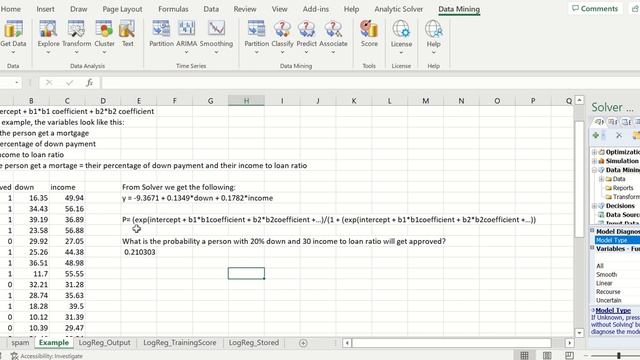640x360 pixels.
Task: Adjust the zoom slider handle
Action: [619, 356]
